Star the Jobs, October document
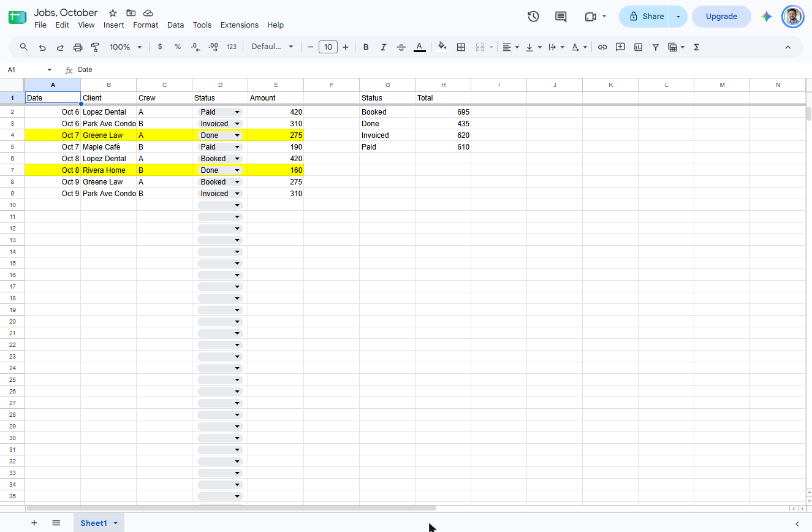This screenshot has width=812, height=532. [x=113, y=13]
